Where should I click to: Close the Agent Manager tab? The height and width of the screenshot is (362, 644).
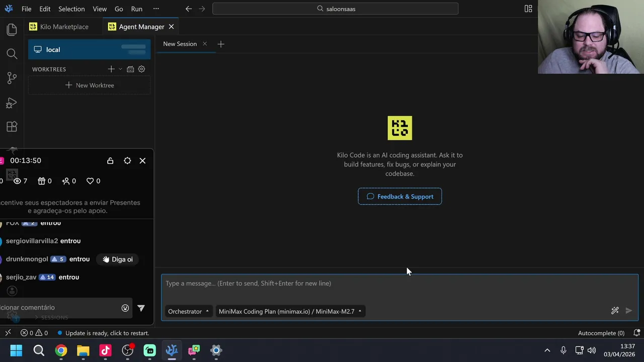(171, 27)
